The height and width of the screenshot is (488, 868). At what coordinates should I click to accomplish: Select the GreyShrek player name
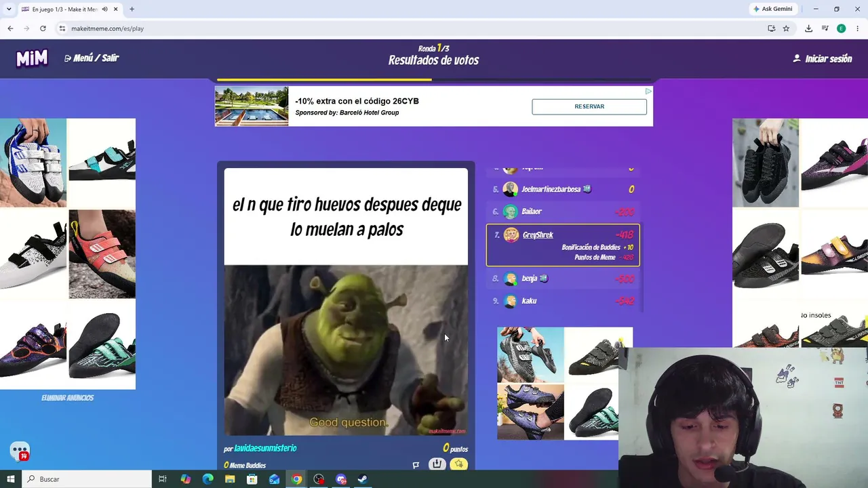pyautogui.click(x=538, y=235)
